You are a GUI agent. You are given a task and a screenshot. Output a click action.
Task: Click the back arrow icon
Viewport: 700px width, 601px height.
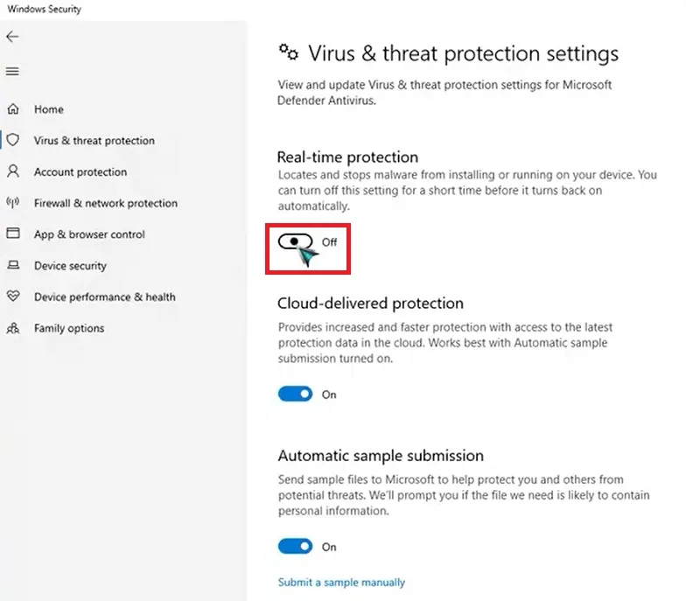click(x=12, y=37)
